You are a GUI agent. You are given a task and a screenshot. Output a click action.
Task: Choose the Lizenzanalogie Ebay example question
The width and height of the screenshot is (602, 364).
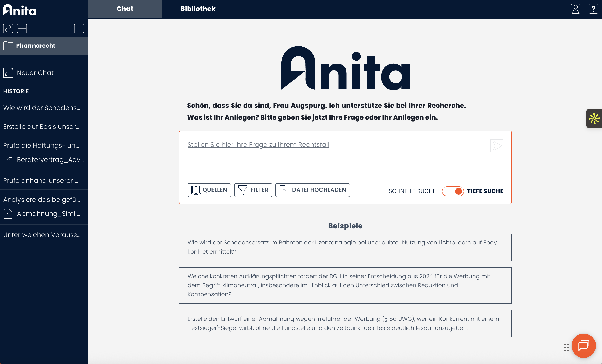pyautogui.click(x=345, y=247)
